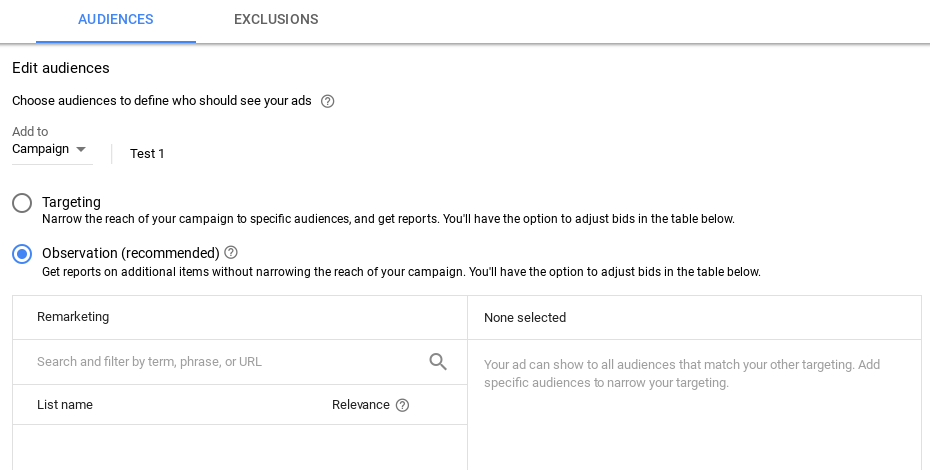Sort by the Relevance column header
Viewport: 930px width, 470px height.
[x=361, y=405]
